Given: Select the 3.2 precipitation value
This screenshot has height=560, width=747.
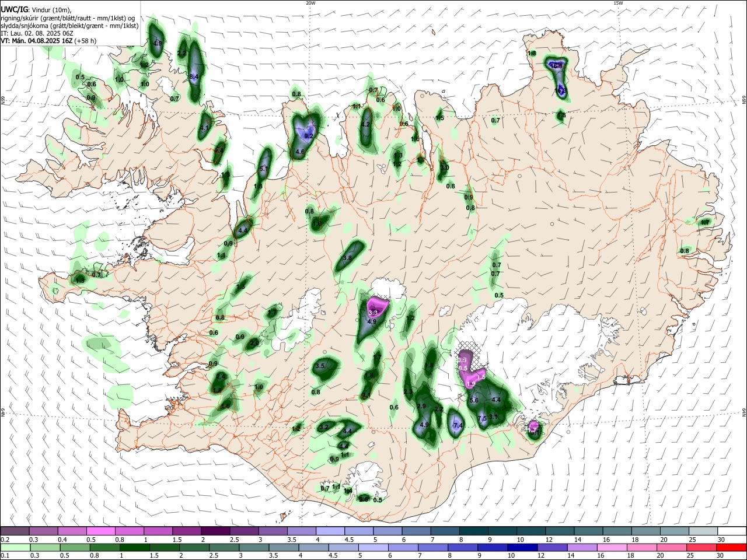Looking at the screenshot, I should coord(324,427).
